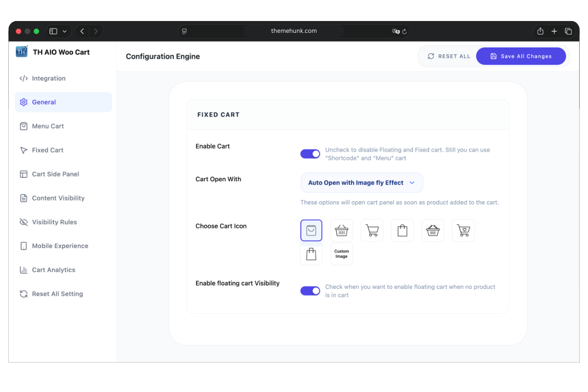Viewport: 588px width, 392px height.
Task: Show the browser tab overview
Action: [x=568, y=31]
